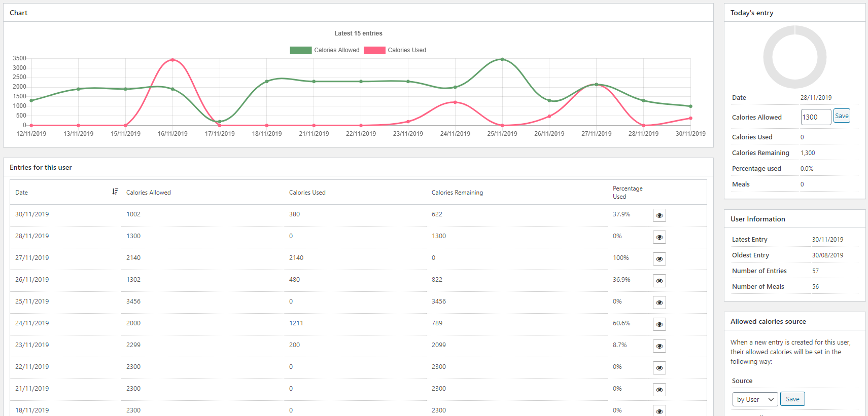
Task: Sort table by Calories Allowed column header
Action: tap(148, 193)
